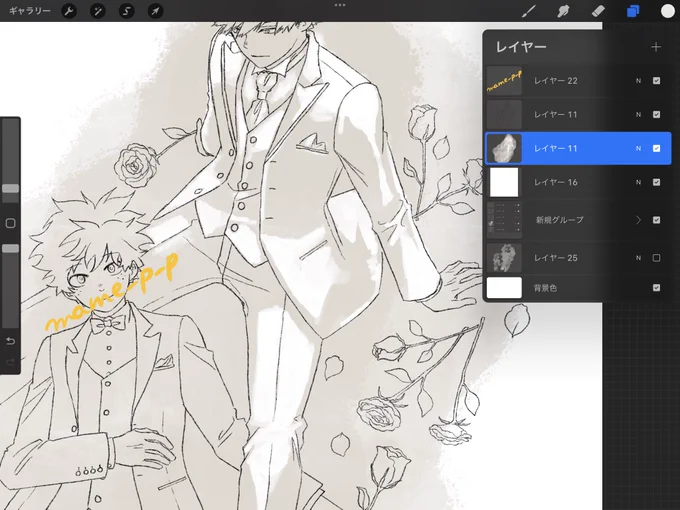Select the Smudge tool

coord(563,11)
